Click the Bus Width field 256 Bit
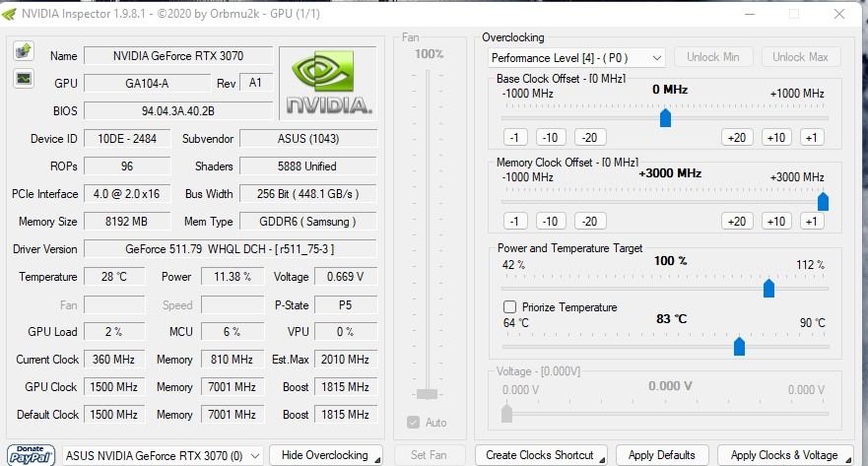Viewport: 868px width, 466px height. pos(308,194)
